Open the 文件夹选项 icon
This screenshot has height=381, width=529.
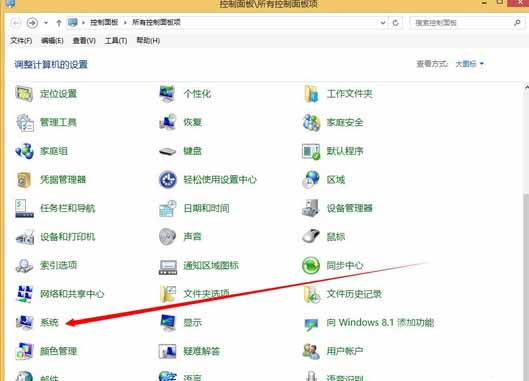168,294
